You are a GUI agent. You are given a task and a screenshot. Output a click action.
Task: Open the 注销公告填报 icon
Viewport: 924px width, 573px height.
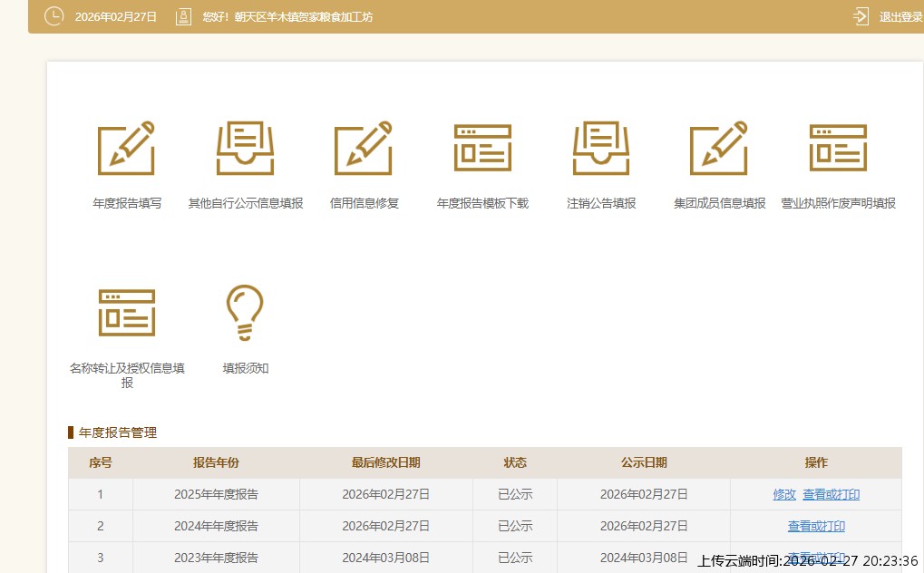tap(601, 148)
